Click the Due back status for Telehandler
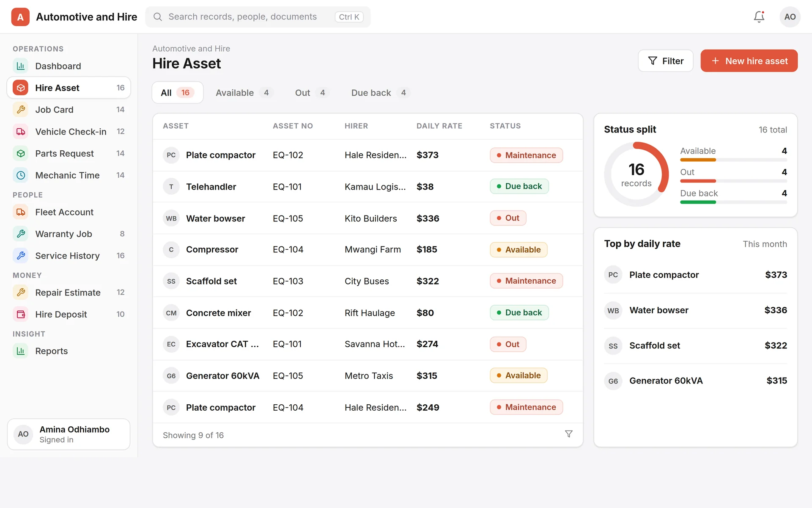 coord(519,186)
